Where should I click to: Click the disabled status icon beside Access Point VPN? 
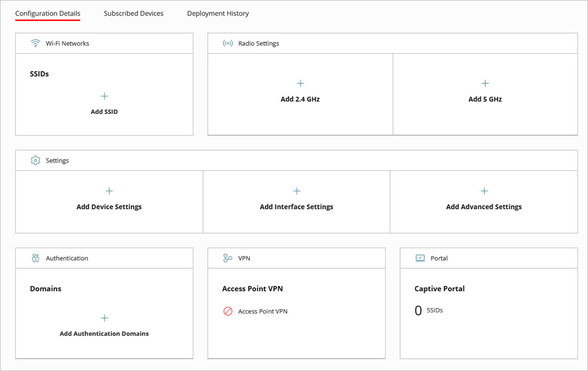(227, 311)
